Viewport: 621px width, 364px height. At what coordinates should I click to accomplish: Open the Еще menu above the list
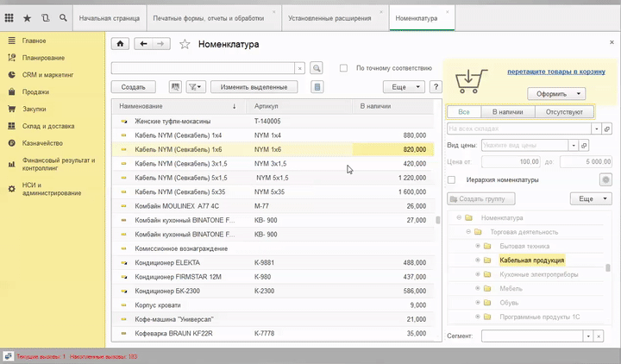pos(404,87)
